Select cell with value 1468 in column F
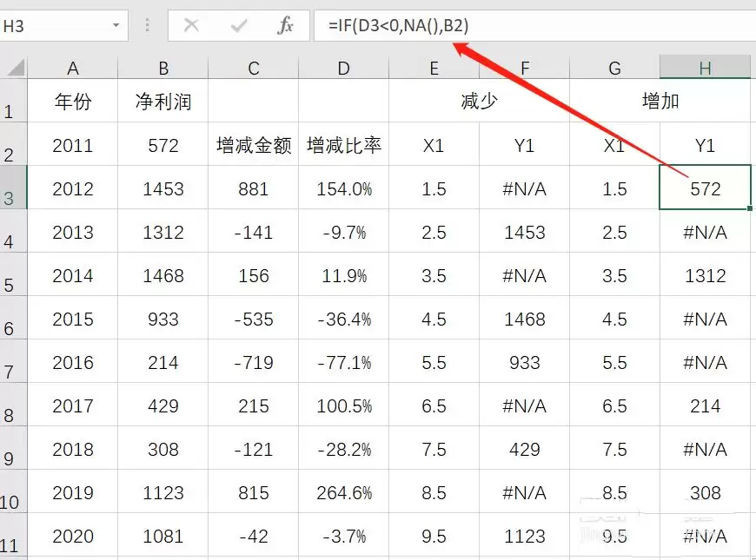Image resolution: width=756 pixels, height=560 pixels. coord(525,319)
